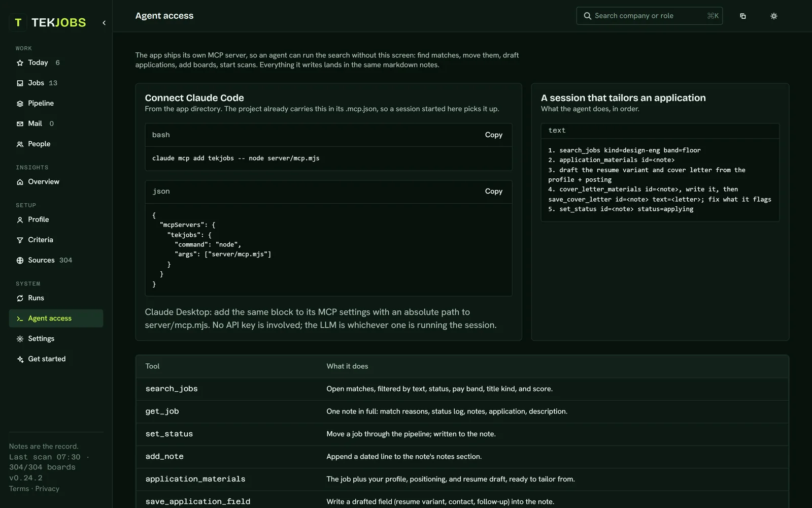Image resolution: width=812 pixels, height=508 pixels.
Task: Open Profile setup page
Action: pos(56,219)
